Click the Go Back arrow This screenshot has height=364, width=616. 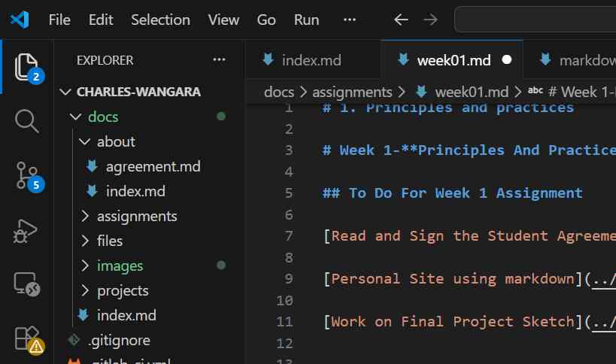(402, 20)
